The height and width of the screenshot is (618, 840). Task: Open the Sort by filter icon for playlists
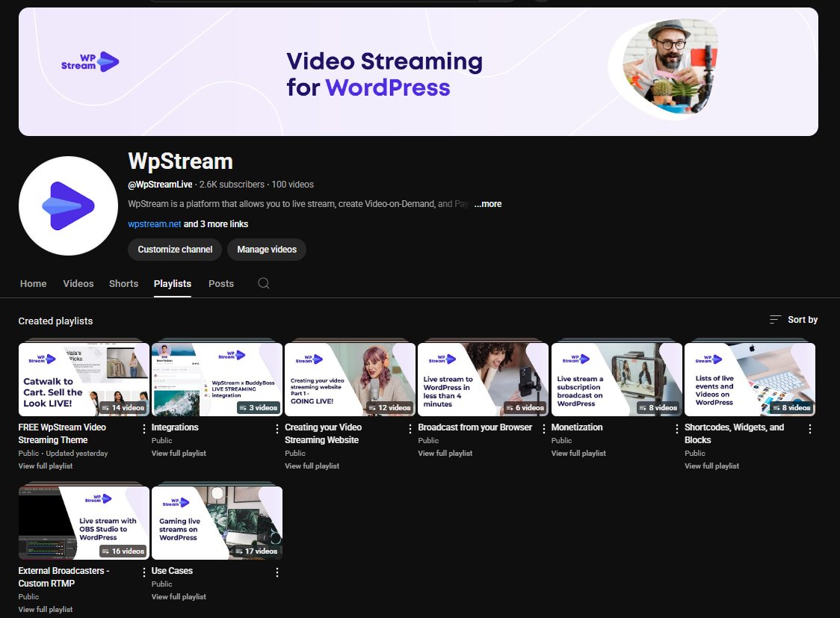coord(775,319)
